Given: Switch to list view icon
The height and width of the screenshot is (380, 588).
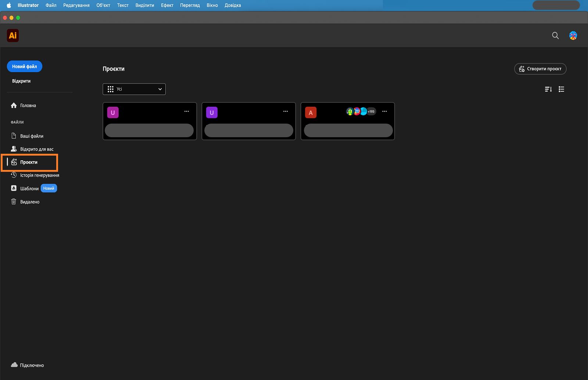Looking at the screenshot, I should coord(561,89).
